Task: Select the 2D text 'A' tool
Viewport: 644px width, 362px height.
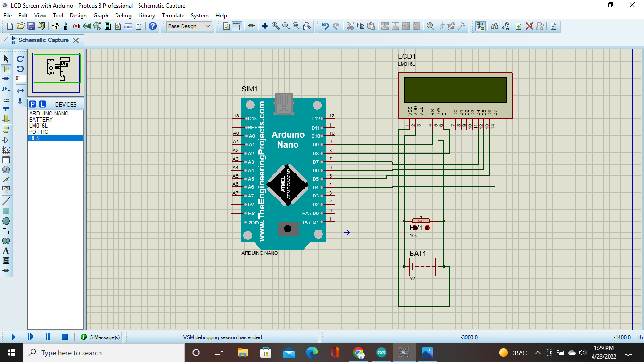Action: pyautogui.click(x=6, y=251)
